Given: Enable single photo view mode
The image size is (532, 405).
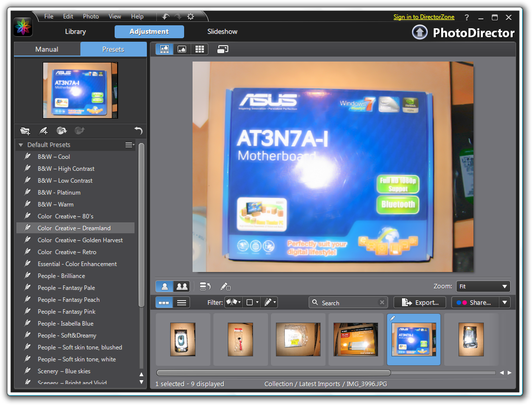Looking at the screenshot, I should (165, 286).
